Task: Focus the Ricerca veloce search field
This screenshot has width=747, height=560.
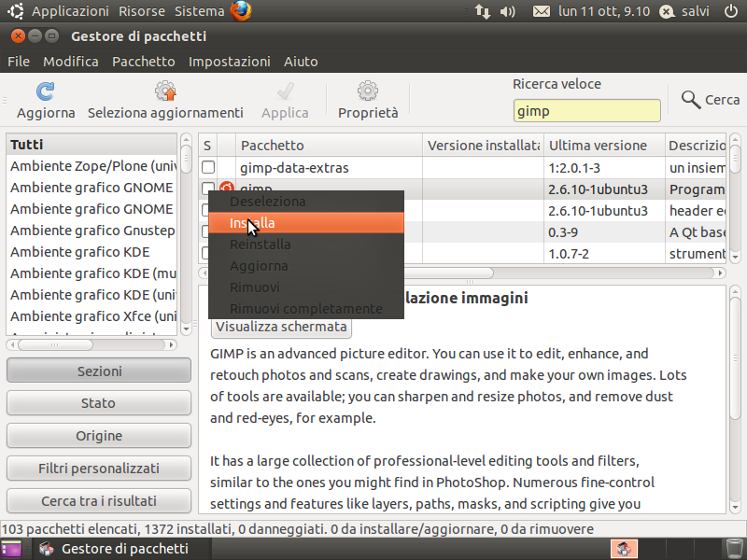Action: [x=587, y=111]
